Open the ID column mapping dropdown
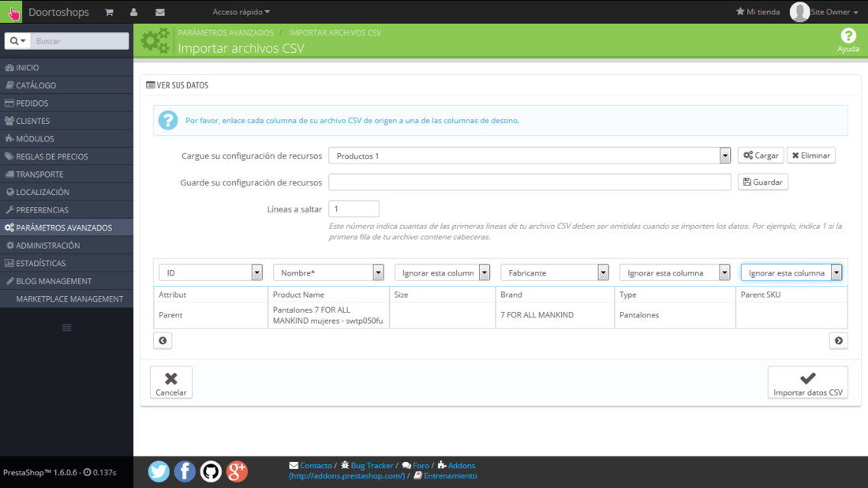The width and height of the screenshot is (868, 488). [211, 272]
